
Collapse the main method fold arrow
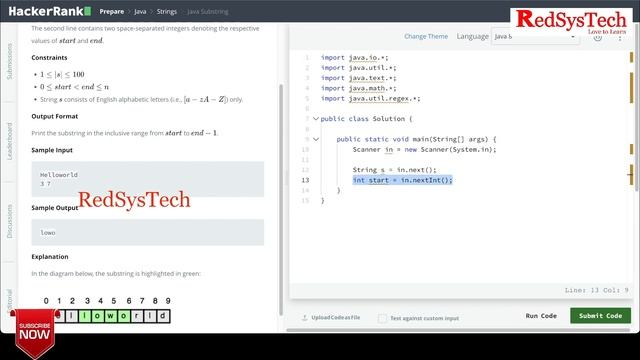tap(316, 139)
